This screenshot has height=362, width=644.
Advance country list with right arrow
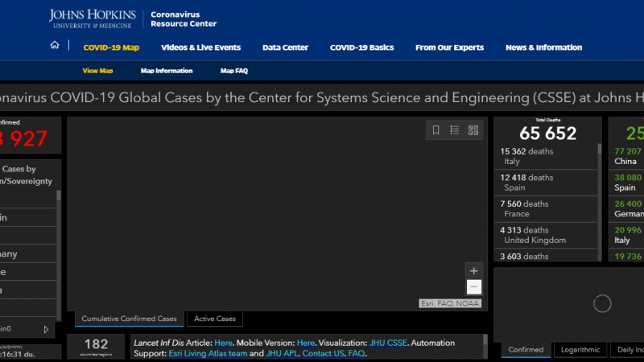[x=46, y=329]
